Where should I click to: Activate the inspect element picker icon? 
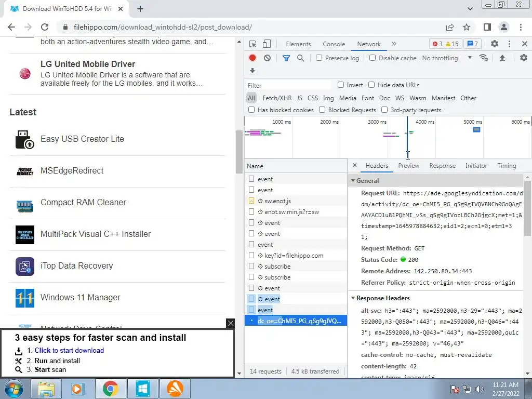[x=252, y=44]
